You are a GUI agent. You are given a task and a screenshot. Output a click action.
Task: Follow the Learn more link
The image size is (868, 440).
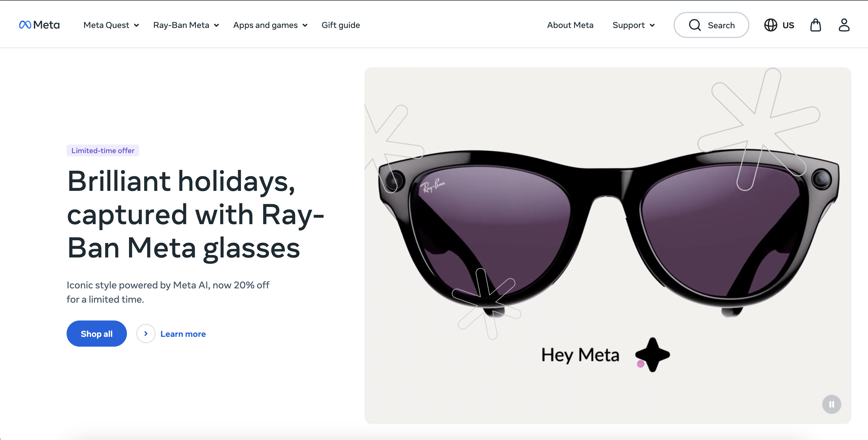183,334
